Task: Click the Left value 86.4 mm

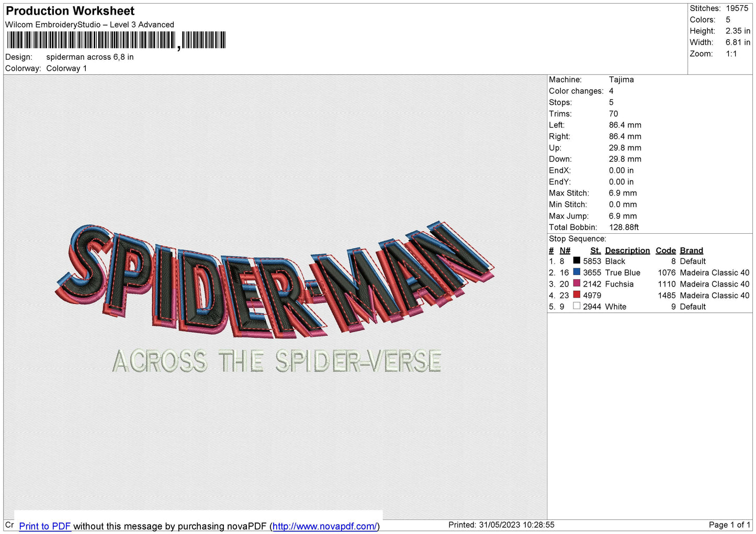Action: click(x=625, y=125)
